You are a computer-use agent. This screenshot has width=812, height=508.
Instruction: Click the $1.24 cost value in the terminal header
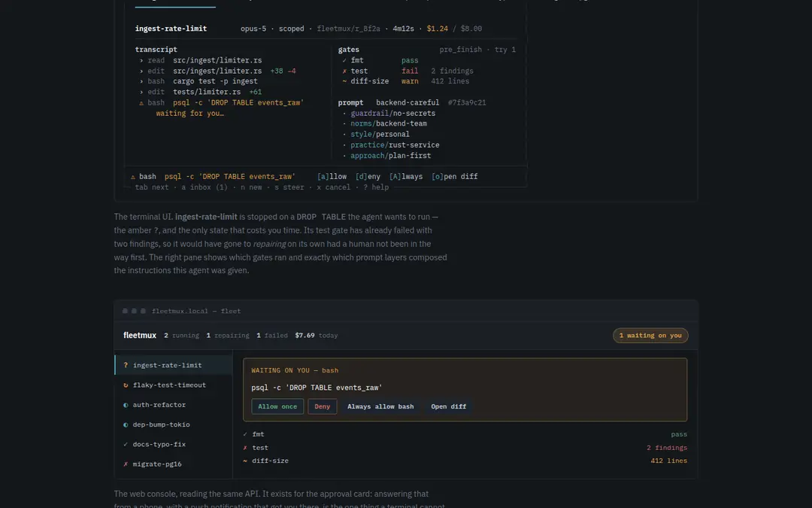click(x=438, y=29)
